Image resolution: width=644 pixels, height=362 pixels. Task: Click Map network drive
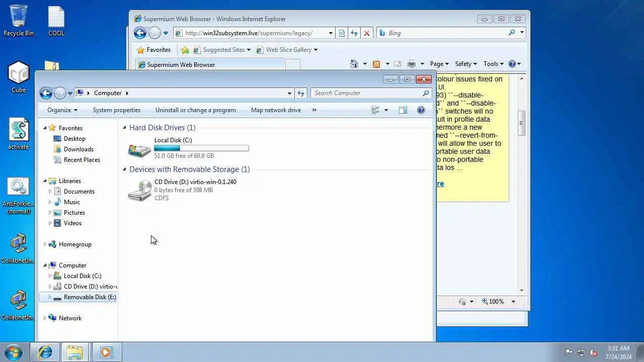[276, 110]
